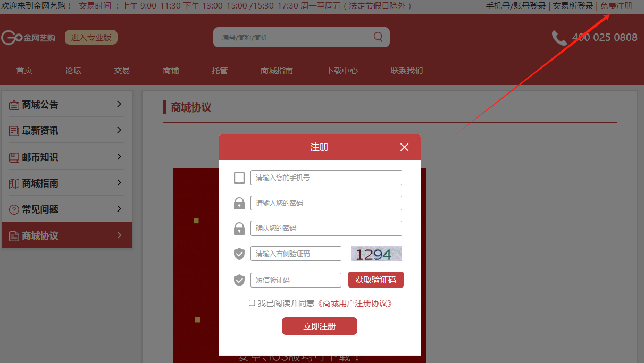Open the 论坛 navigation menu item
644x363 pixels.
(73, 71)
